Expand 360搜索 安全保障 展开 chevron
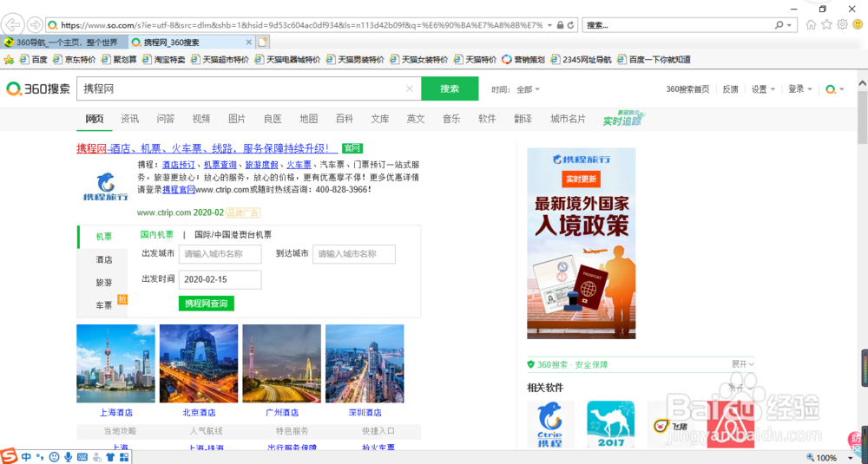 [743, 364]
